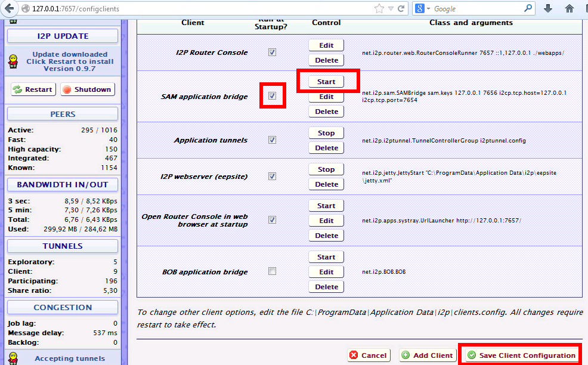Screen dimensions: 588x365
Task: Click the Google search magnifier icon
Action: click(528, 9)
